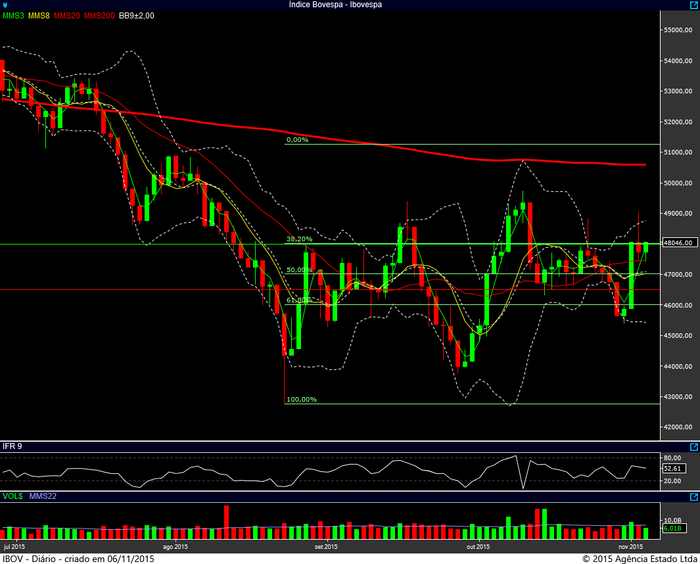The height and width of the screenshot is (564, 700).
Task: Click the 42000,00 price axis label
Action: coord(678,427)
